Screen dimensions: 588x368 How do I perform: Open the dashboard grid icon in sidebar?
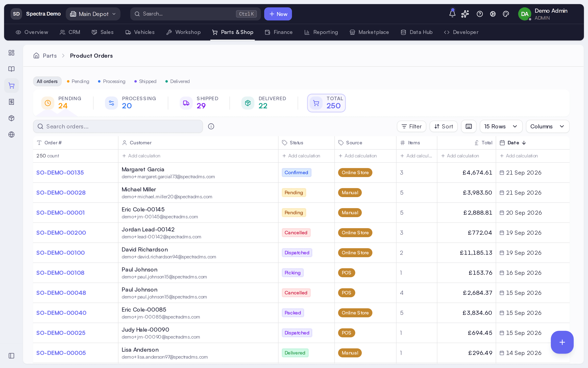pyautogui.click(x=11, y=53)
